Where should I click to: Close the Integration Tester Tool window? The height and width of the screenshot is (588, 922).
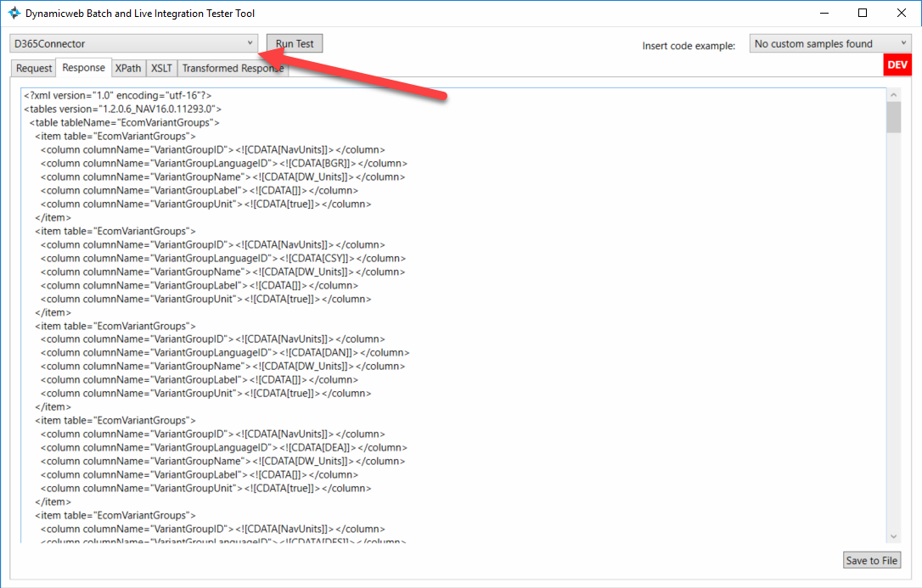click(902, 14)
